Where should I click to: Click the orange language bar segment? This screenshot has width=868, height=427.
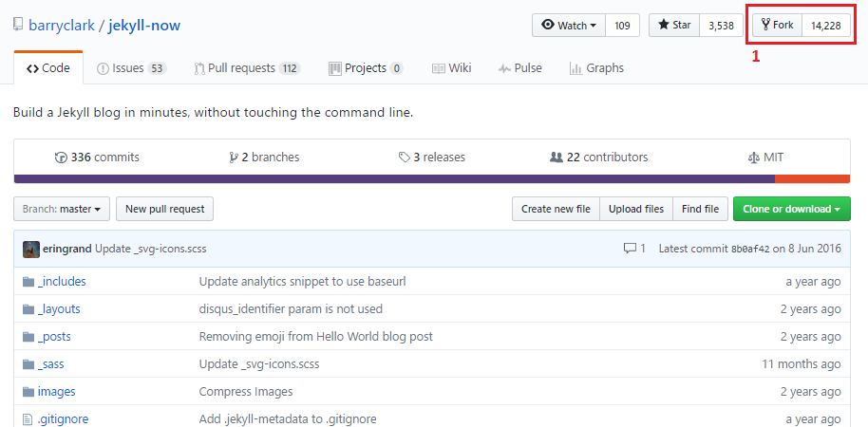[813, 178]
